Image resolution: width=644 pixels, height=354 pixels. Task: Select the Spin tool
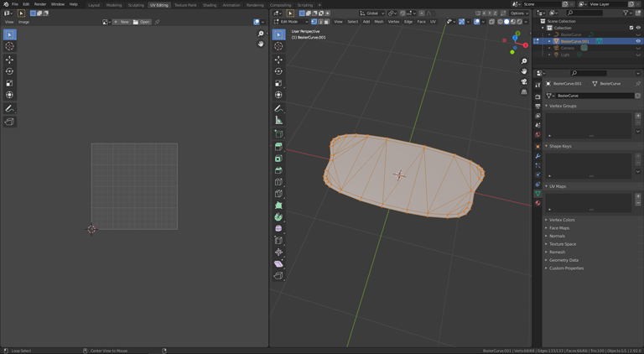click(278, 216)
